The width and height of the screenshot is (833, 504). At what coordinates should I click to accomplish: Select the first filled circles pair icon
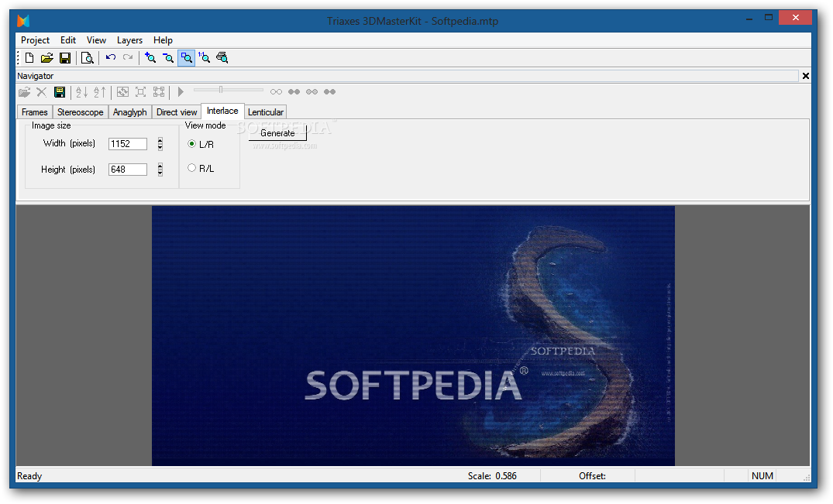(x=294, y=92)
